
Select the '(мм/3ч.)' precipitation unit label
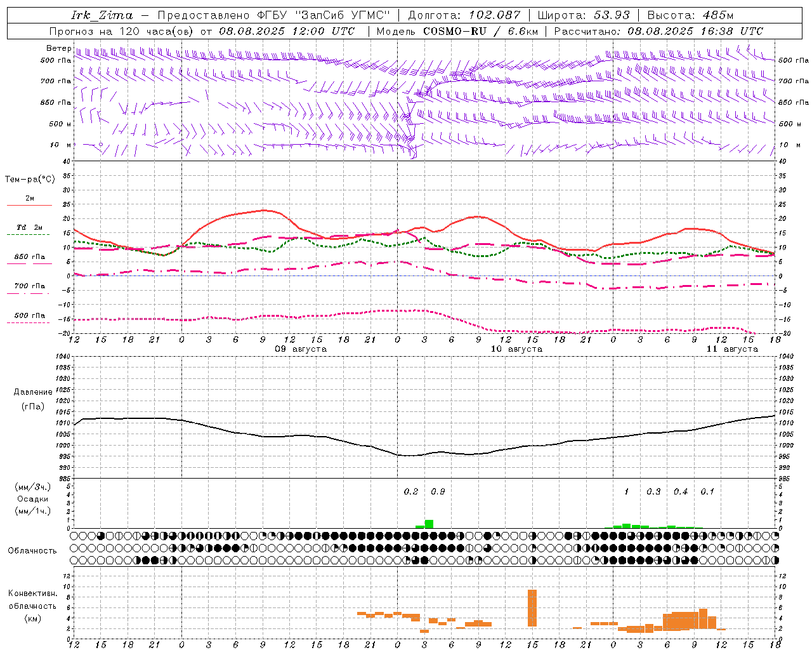click(33, 487)
